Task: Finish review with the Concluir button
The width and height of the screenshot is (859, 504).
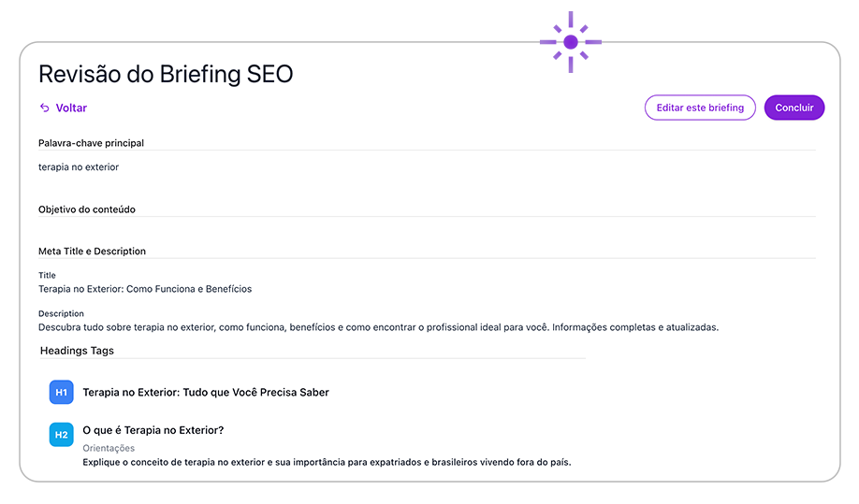Action: (x=793, y=108)
